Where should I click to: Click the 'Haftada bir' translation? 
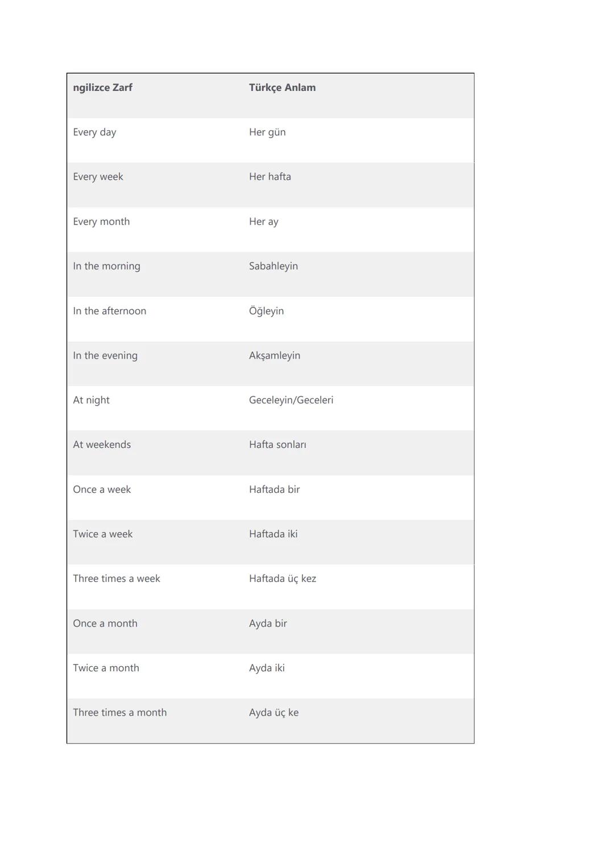274,489
